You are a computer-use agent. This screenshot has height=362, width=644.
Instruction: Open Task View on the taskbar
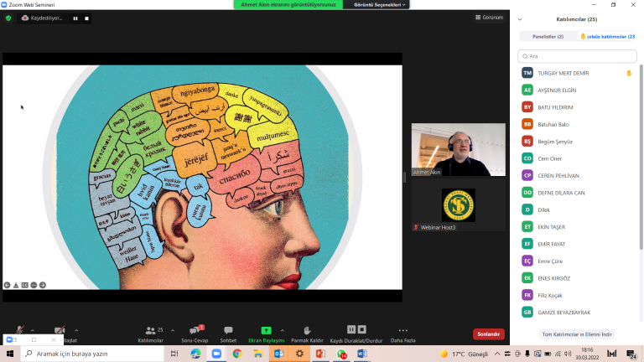tap(174, 354)
